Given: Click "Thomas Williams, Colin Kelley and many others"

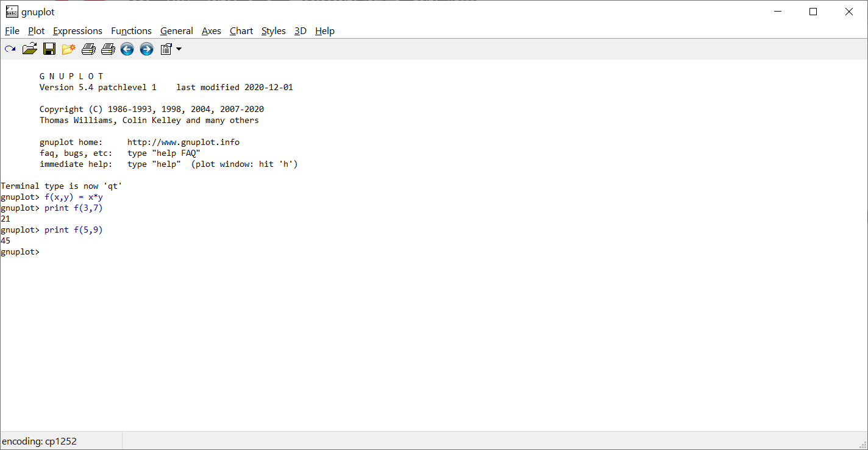Looking at the screenshot, I should [x=149, y=120].
